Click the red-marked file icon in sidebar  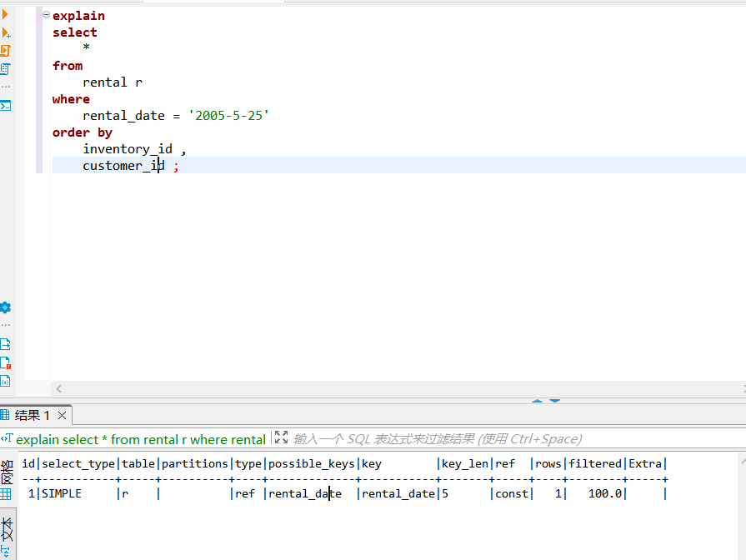pos(5,362)
